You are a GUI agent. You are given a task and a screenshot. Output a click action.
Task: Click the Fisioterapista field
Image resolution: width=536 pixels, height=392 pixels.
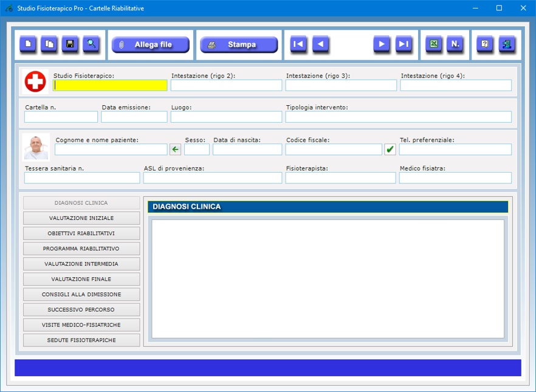[341, 177]
